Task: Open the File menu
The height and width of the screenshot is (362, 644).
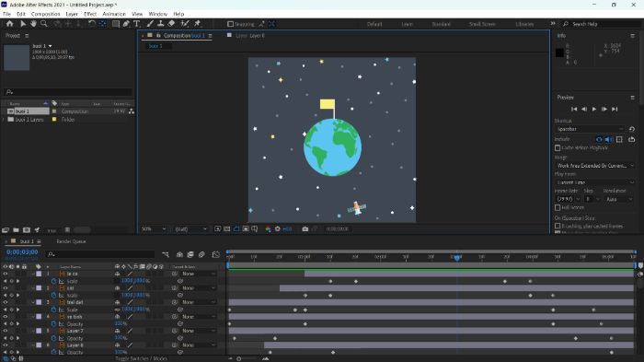Action: pyautogui.click(x=7, y=14)
